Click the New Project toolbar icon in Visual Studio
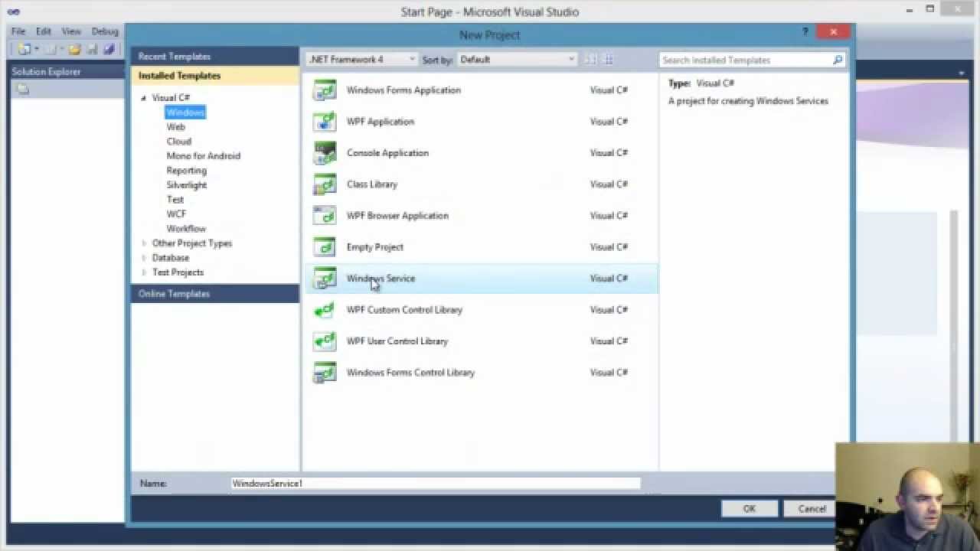The image size is (980, 551). [24, 50]
